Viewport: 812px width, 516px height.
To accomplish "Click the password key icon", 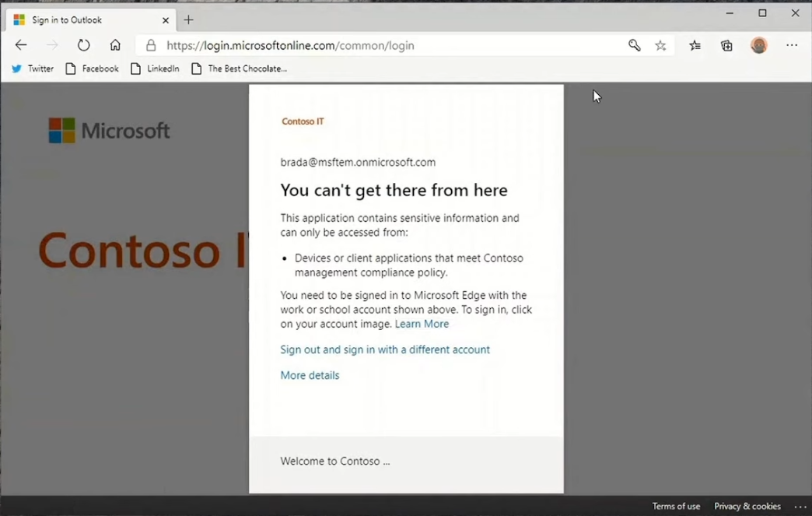I will [x=635, y=46].
